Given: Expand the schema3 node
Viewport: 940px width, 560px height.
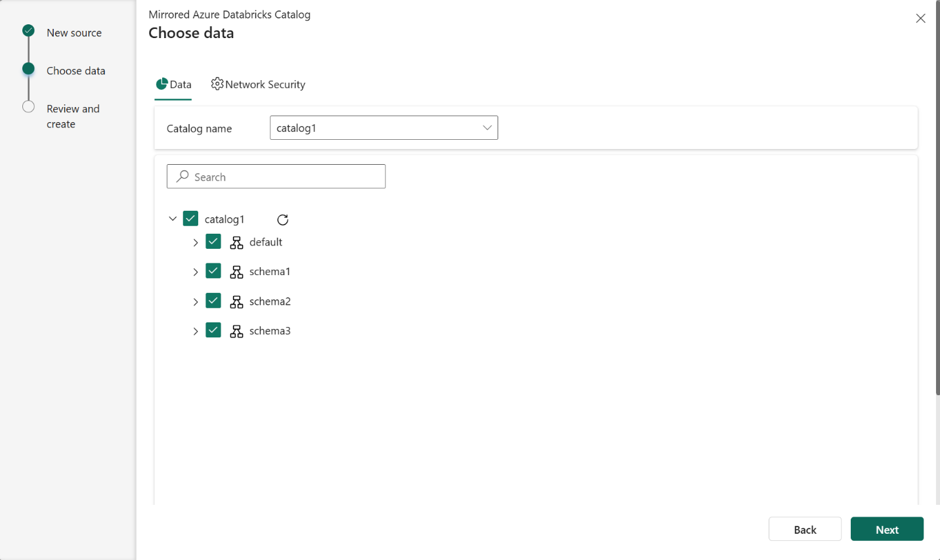Looking at the screenshot, I should tap(196, 331).
